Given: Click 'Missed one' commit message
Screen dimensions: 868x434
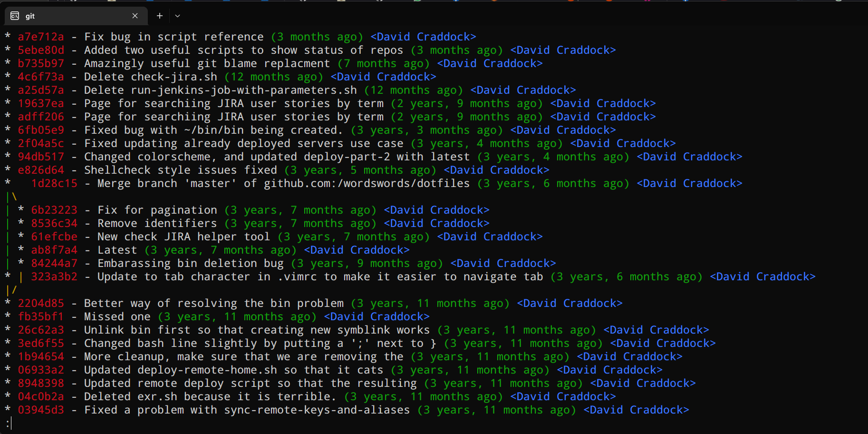Looking at the screenshot, I should point(117,316).
